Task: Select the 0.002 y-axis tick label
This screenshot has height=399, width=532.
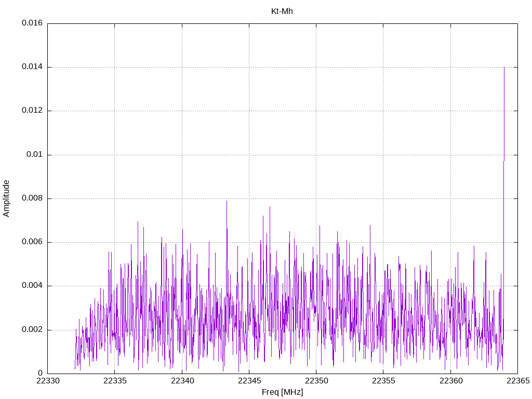Action: click(32, 330)
